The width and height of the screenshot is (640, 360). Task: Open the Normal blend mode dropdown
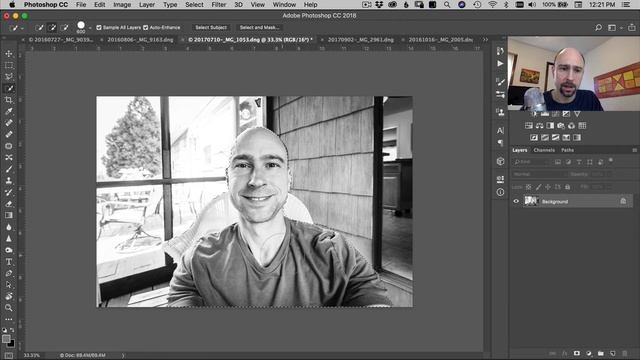point(539,174)
